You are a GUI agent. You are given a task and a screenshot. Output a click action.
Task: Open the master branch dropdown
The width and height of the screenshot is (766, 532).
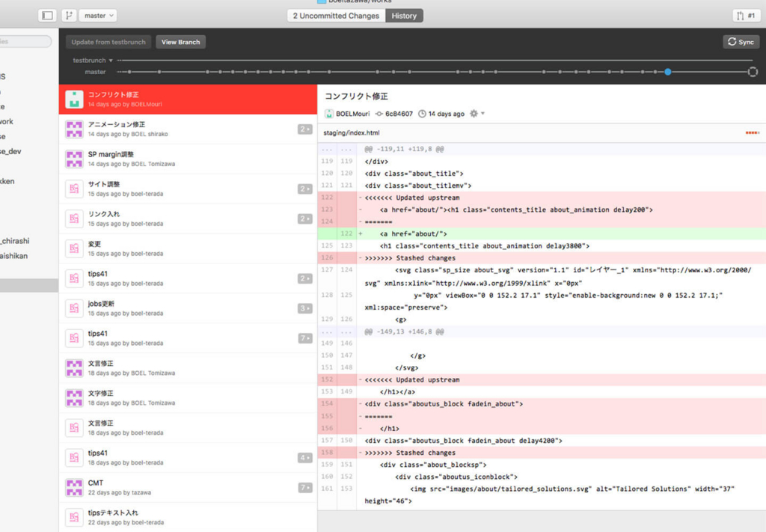tap(98, 16)
